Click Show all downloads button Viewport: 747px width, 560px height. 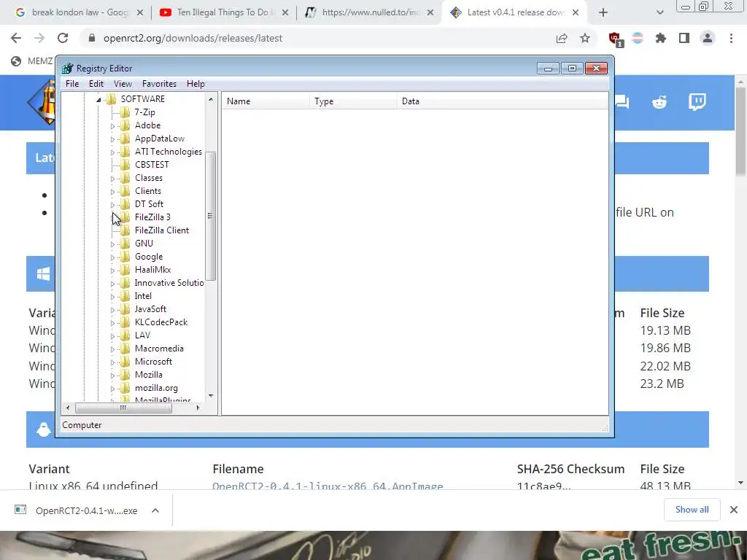[x=692, y=510]
